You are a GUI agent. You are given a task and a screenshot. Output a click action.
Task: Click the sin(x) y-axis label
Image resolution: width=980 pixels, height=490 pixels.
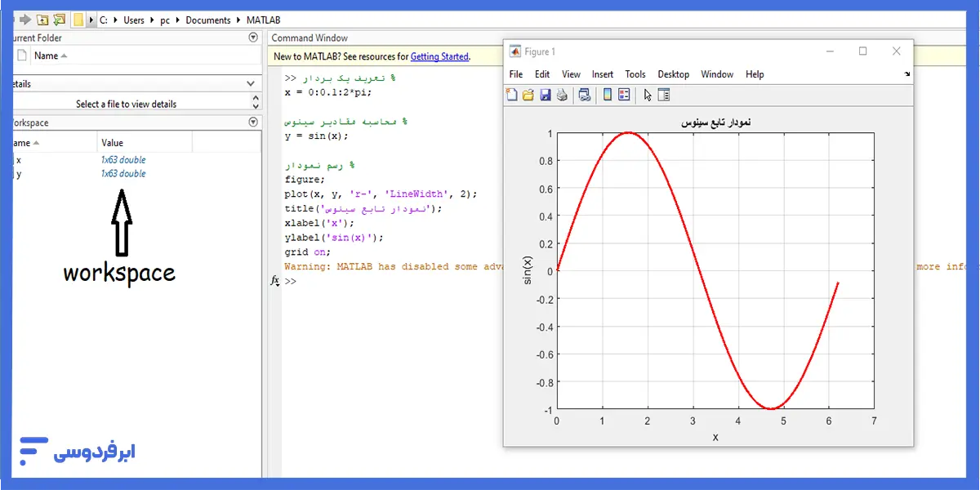(528, 271)
